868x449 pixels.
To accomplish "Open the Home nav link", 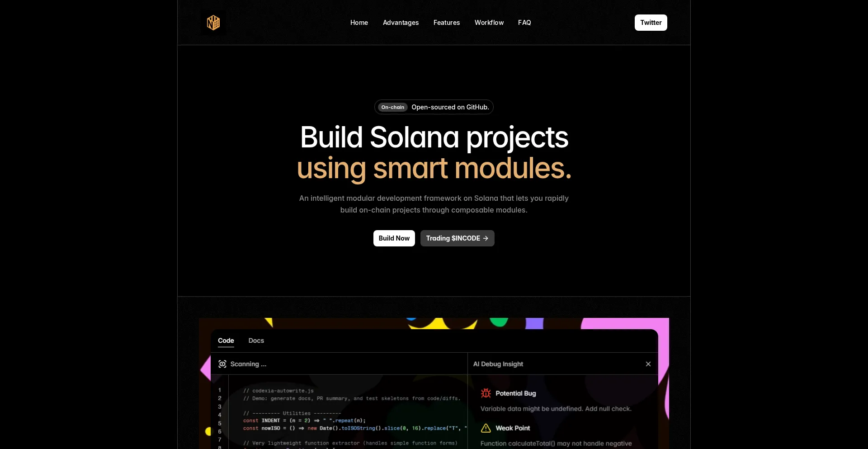I will (x=359, y=23).
